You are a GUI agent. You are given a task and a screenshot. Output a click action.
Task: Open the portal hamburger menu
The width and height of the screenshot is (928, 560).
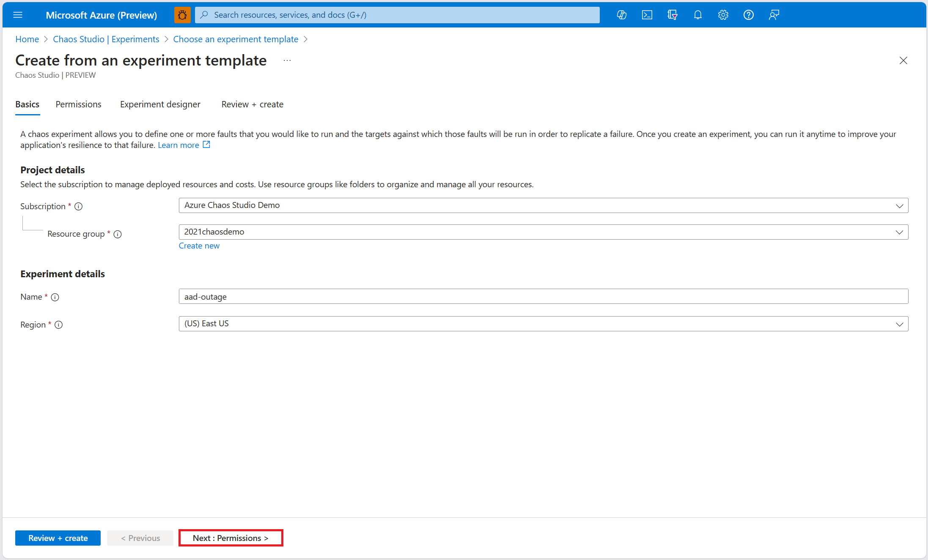[18, 15]
